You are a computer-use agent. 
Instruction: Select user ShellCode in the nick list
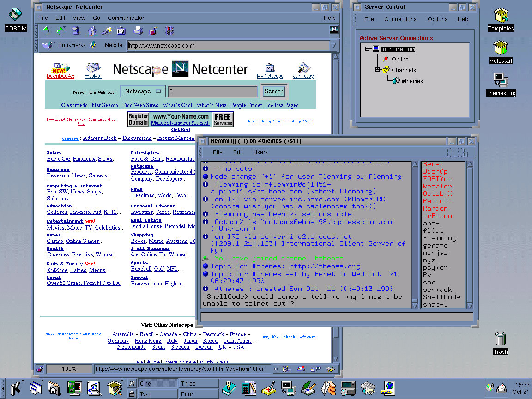click(x=441, y=297)
